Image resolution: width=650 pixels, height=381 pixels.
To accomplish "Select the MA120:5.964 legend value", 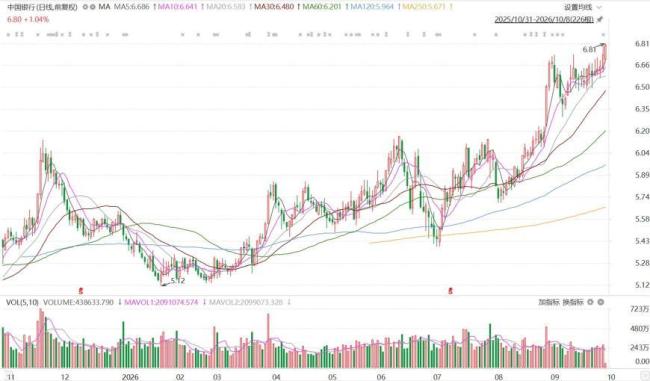I will tap(372, 7).
